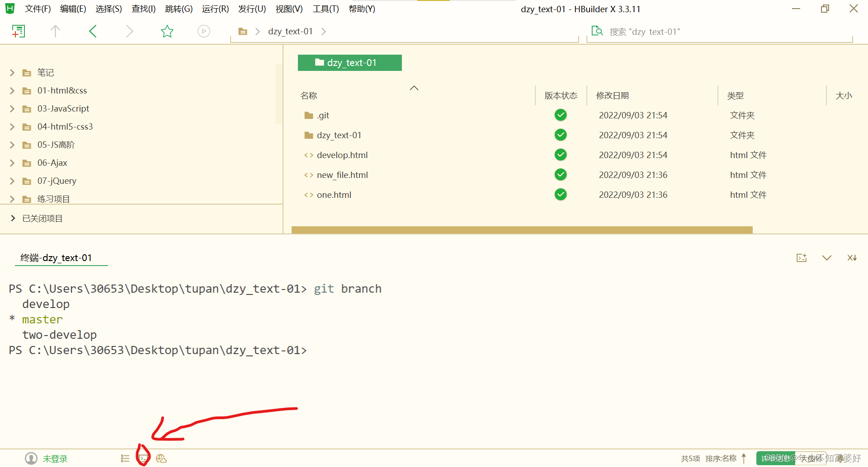
Task: Click the favorites star icon in the toolbar
Action: (167, 31)
